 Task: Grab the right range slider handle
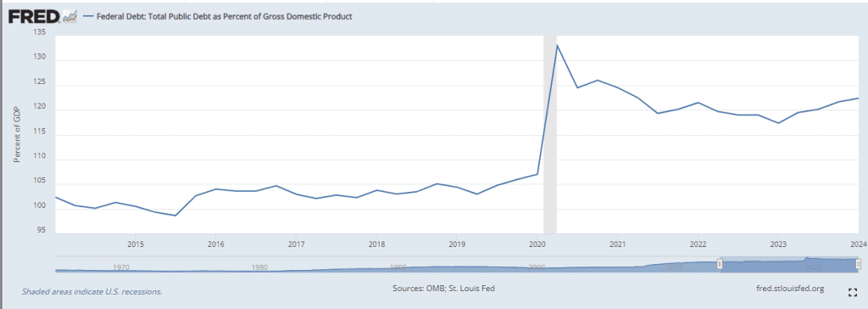pyautogui.click(x=859, y=264)
